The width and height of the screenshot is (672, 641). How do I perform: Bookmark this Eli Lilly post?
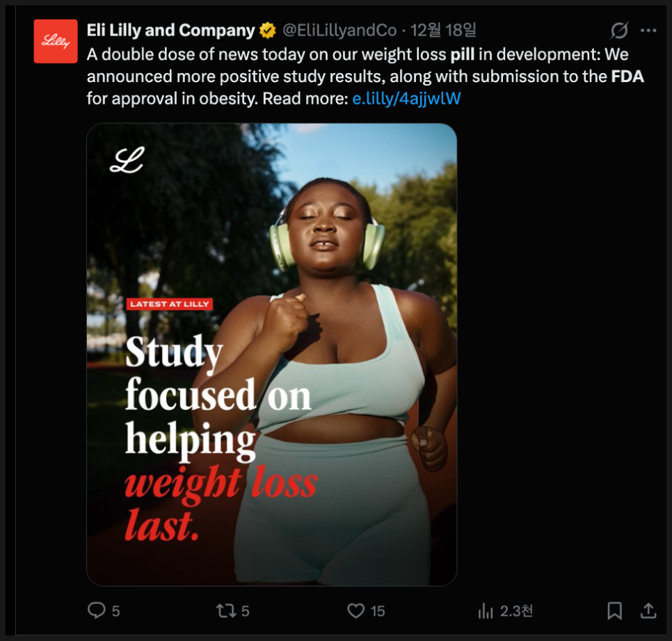[x=614, y=610]
